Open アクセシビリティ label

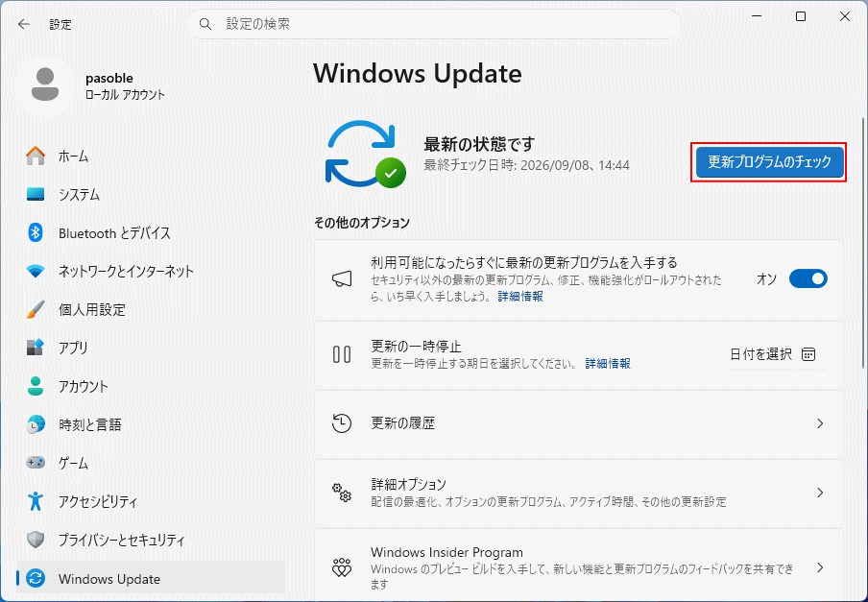(98, 501)
